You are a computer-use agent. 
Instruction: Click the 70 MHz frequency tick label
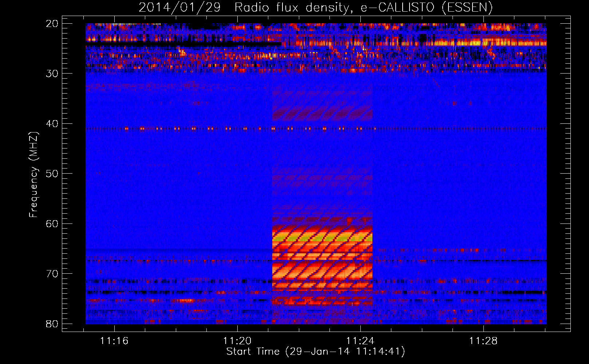(52, 274)
